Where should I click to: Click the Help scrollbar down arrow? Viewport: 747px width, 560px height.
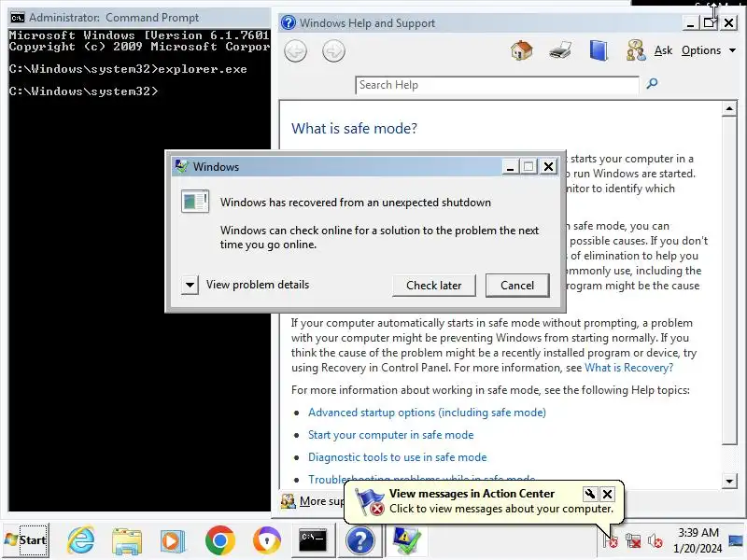729,481
